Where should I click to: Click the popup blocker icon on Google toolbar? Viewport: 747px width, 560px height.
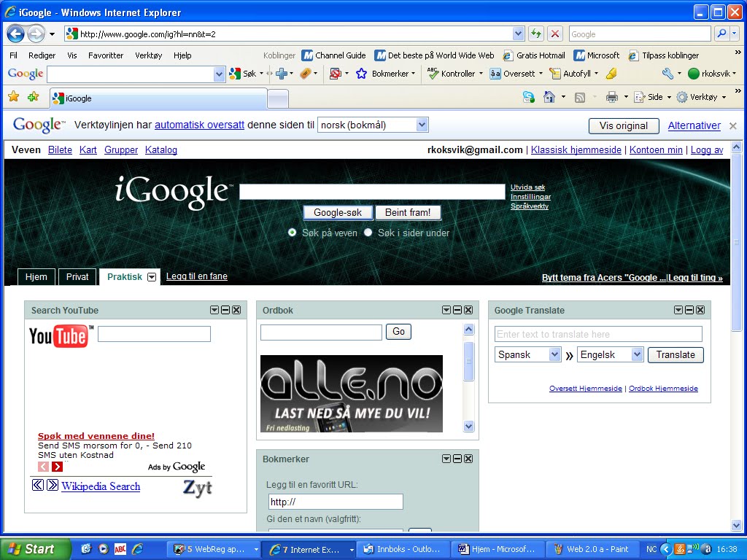tap(336, 74)
